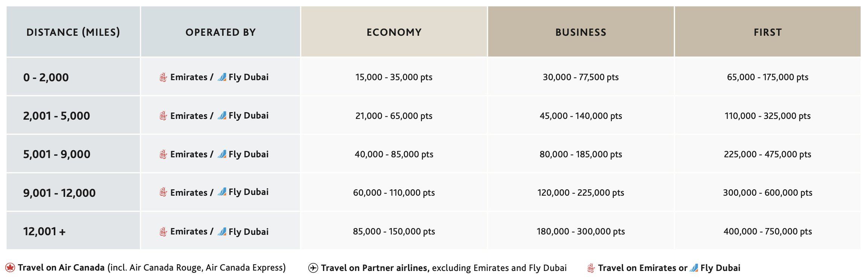Click the Travel on Air Canada legend text

61,268
